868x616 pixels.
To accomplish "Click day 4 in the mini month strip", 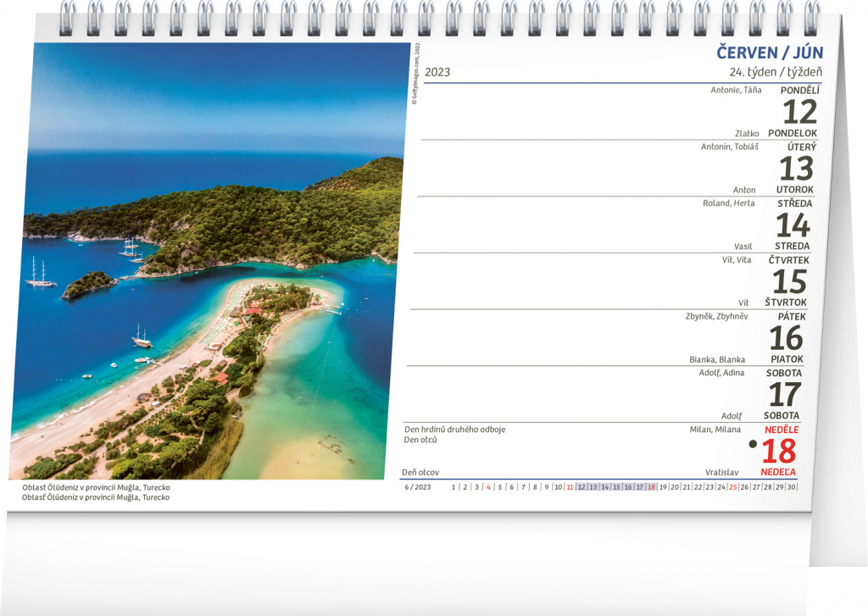I will 488,487.
